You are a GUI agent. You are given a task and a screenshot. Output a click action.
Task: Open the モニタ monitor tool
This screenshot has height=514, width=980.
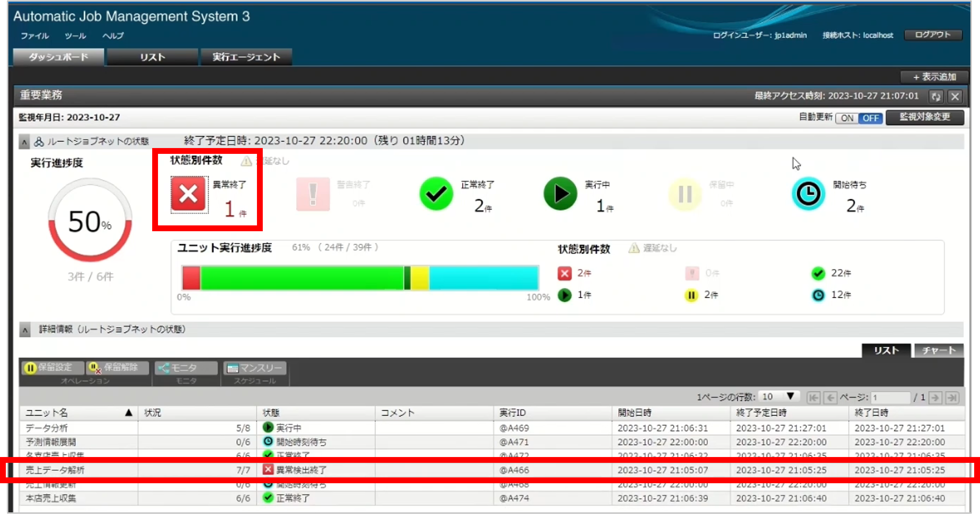(x=186, y=368)
